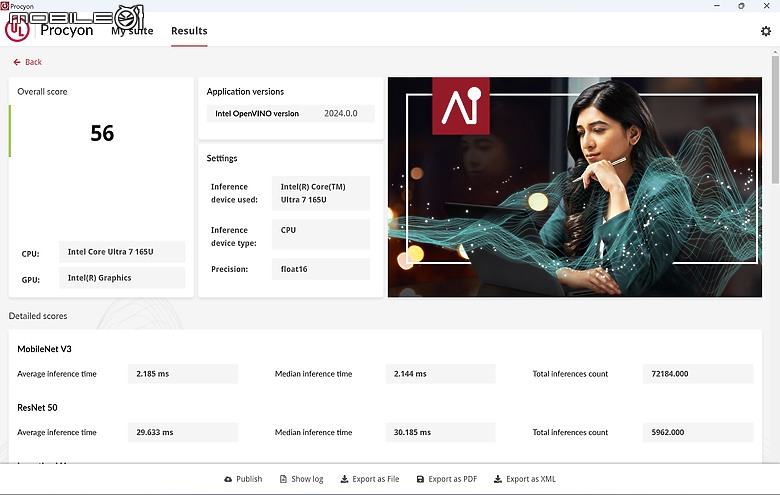Screen dimensions: 780x495
Task: Select the Results tab
Action: (189, 31)
